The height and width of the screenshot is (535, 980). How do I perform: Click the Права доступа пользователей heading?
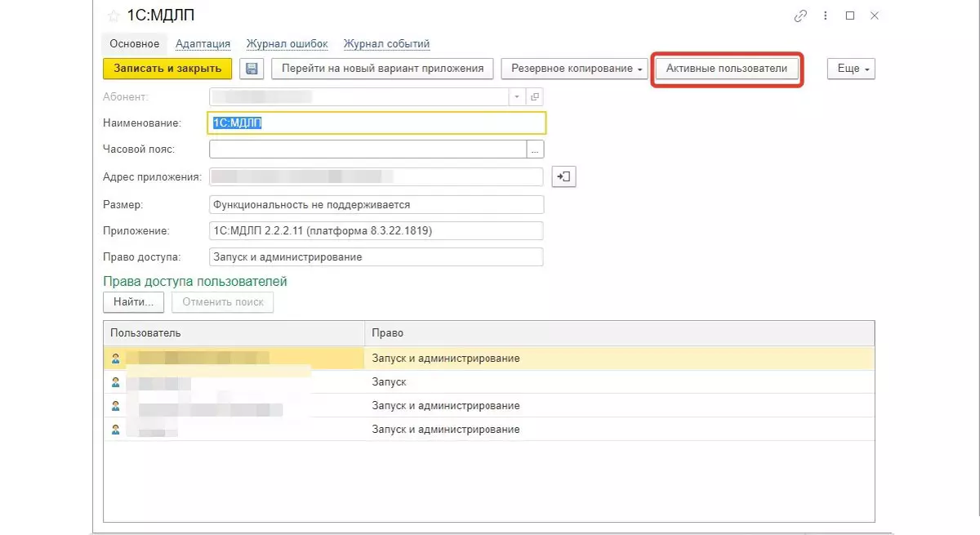(x=195, y=281)
